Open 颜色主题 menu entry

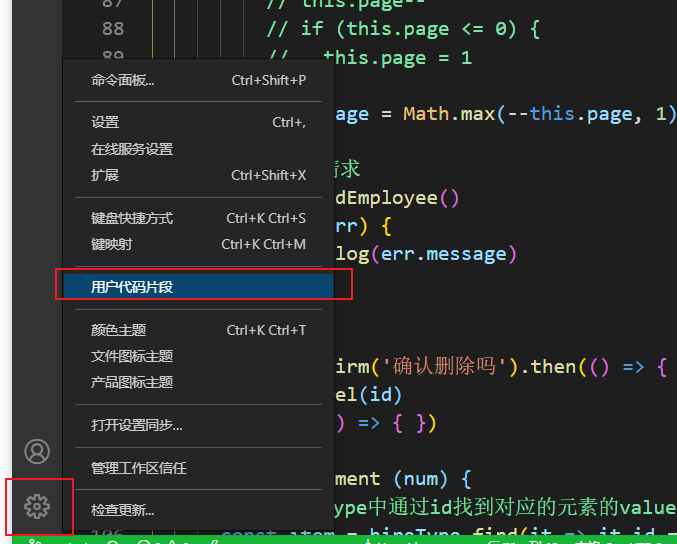tap(198, 330)
